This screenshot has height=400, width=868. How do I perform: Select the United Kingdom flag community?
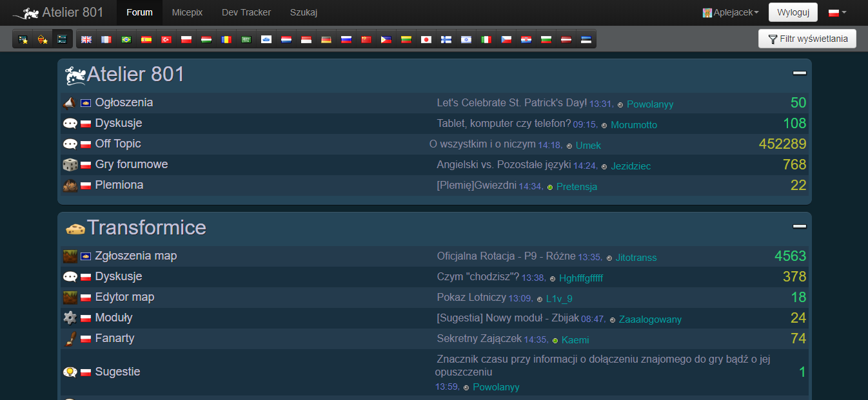coord(86,39)
